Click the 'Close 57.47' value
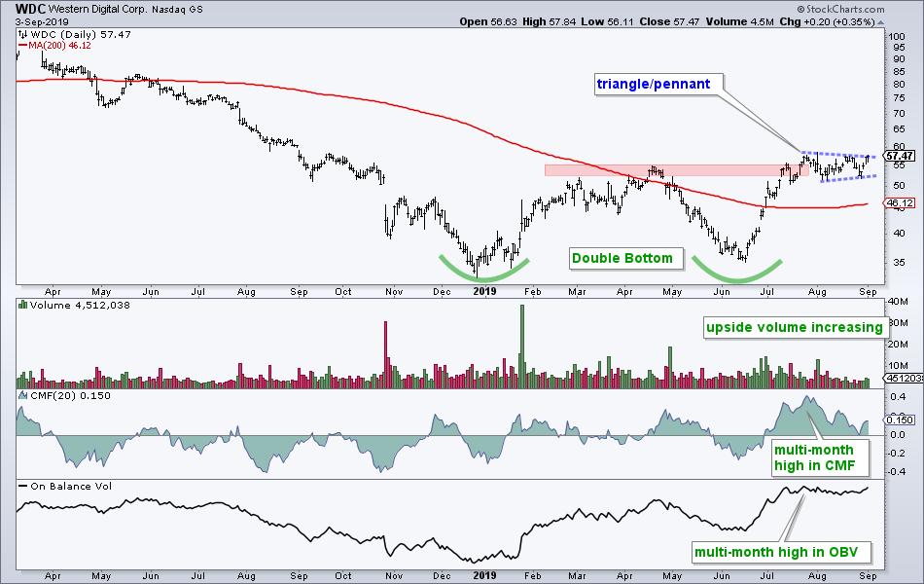 (669, 21)
